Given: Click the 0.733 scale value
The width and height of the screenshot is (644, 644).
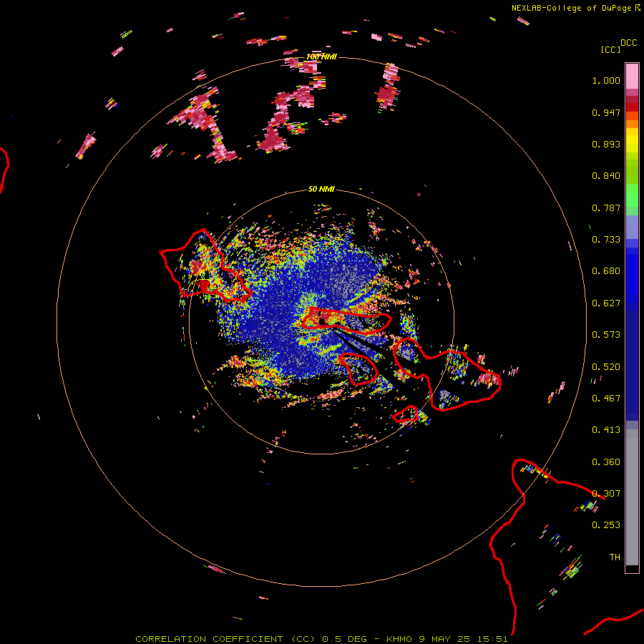Looking at the screenshot, I should point(606,240).
